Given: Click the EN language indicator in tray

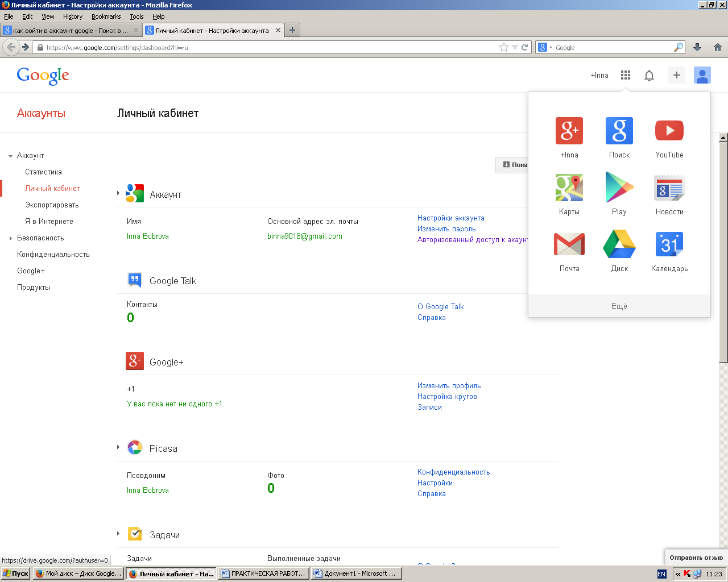Looking at the screenshot, I should pyautogui.click(x=661, y=574).
